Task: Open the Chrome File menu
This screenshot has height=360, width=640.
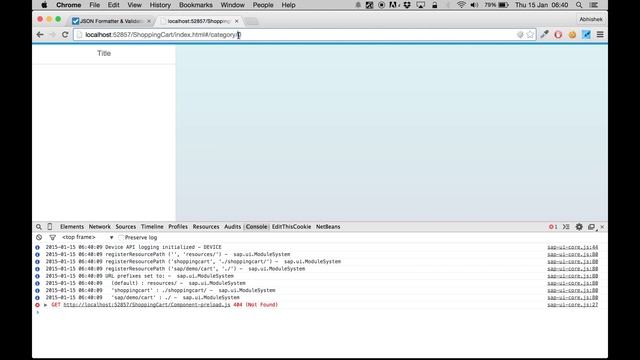Action: pos(94,5)
